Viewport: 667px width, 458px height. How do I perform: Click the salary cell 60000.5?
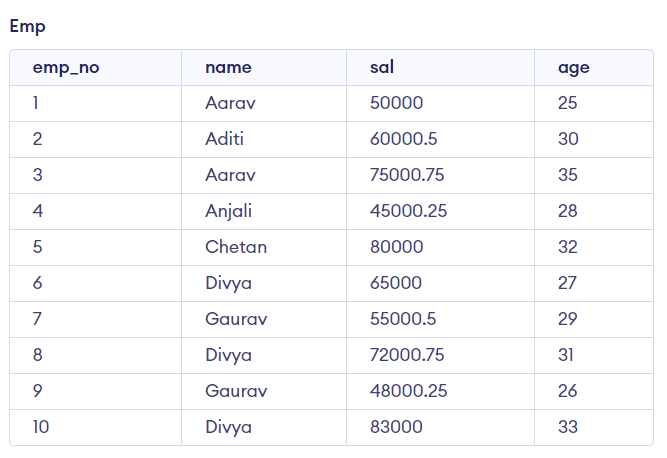click(x=403, y=139)
